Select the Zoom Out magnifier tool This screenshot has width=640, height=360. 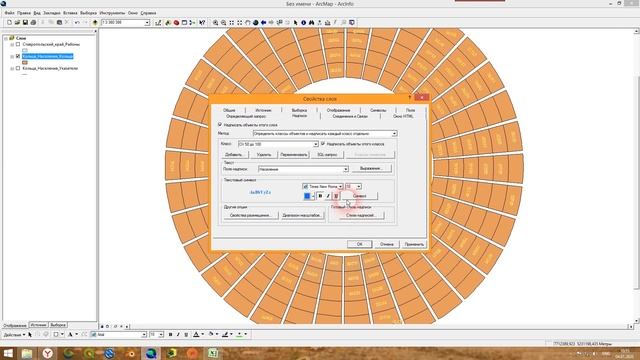(223, 23)
